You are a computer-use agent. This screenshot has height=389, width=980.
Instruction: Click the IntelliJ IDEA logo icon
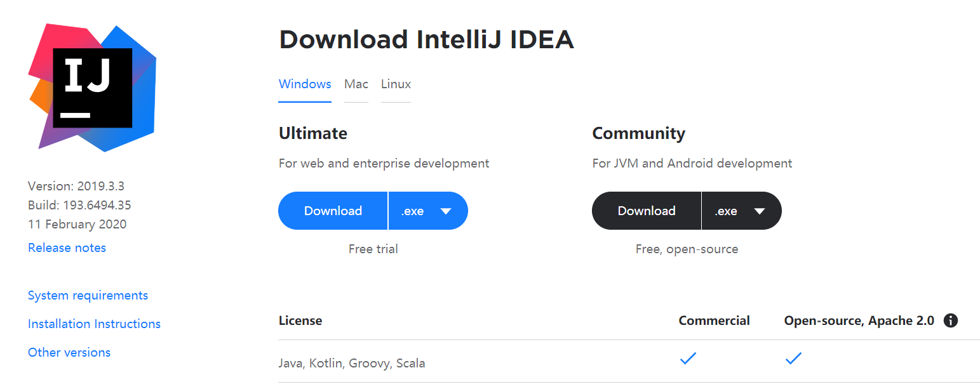coord(93,87)
